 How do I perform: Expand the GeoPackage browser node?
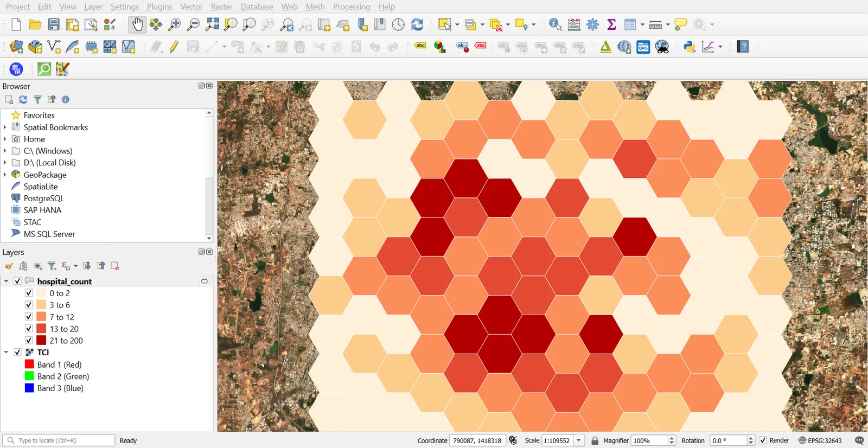point(5,175)
